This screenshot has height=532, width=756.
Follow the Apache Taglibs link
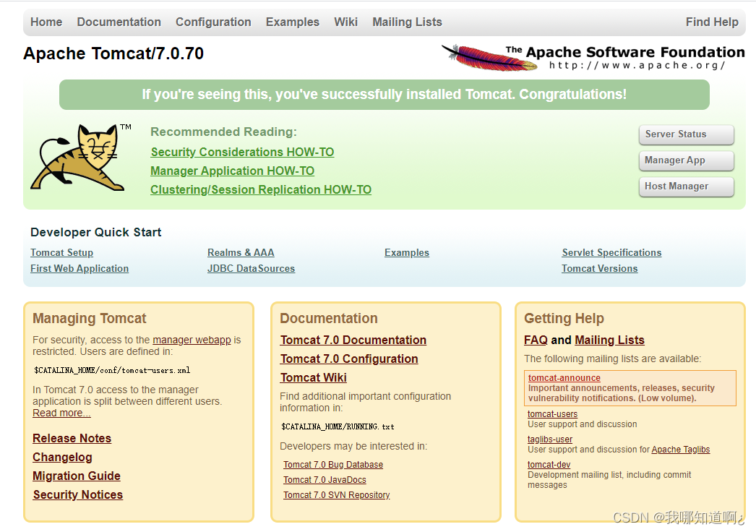tap(680, 450)
